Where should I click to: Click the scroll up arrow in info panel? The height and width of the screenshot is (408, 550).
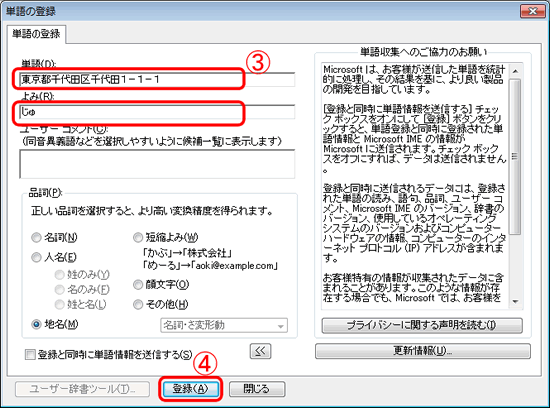[x=515, y=71]
